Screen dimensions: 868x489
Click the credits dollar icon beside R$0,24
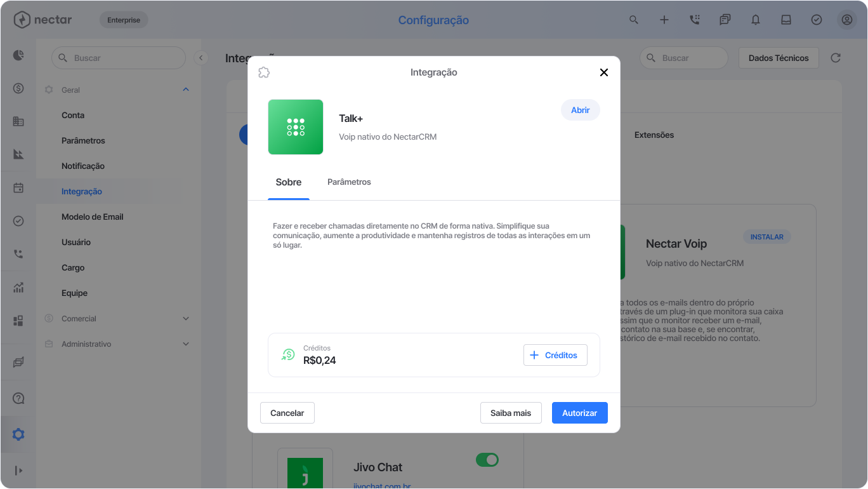[x=288, y=355]
